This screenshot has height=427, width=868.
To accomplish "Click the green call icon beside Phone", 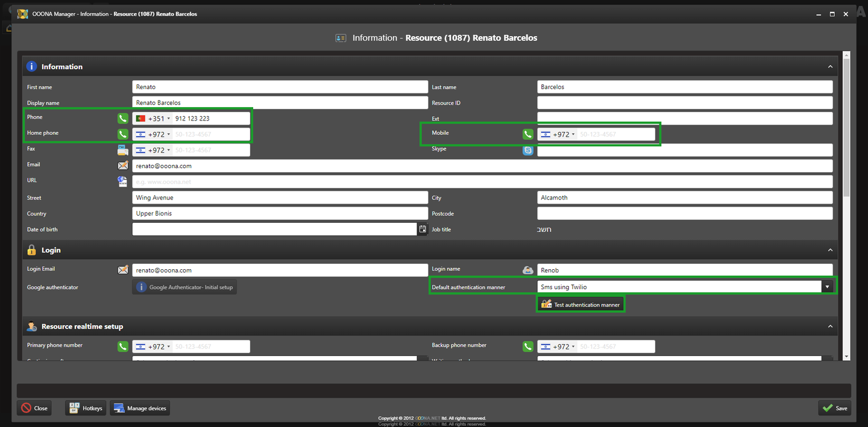I will tap(122, 119).
